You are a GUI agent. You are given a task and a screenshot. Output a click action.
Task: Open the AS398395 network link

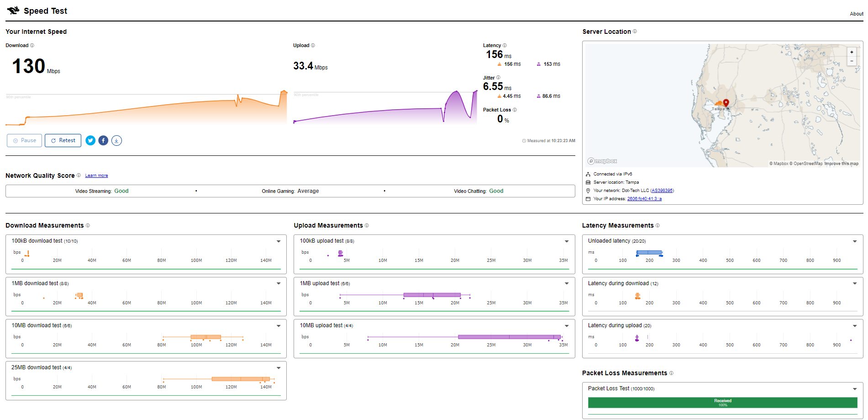662,191
